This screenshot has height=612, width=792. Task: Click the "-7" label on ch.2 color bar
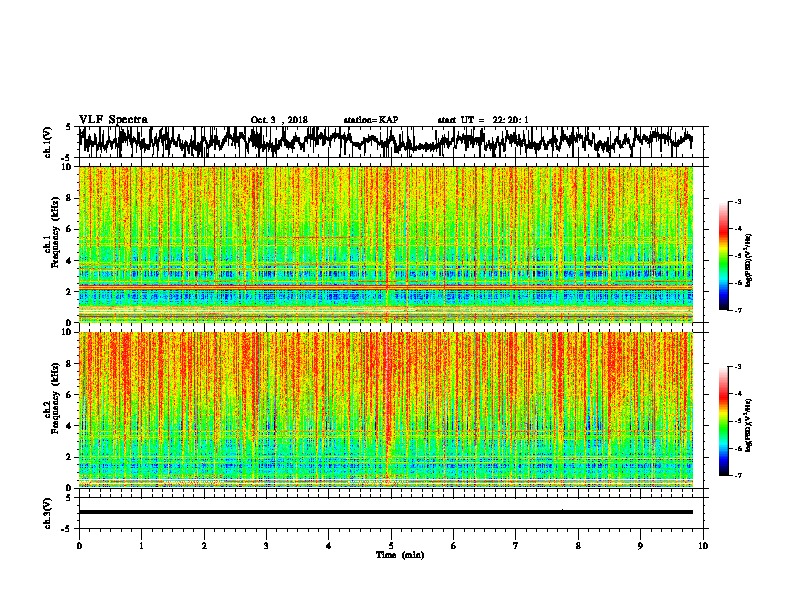[738, 475]
